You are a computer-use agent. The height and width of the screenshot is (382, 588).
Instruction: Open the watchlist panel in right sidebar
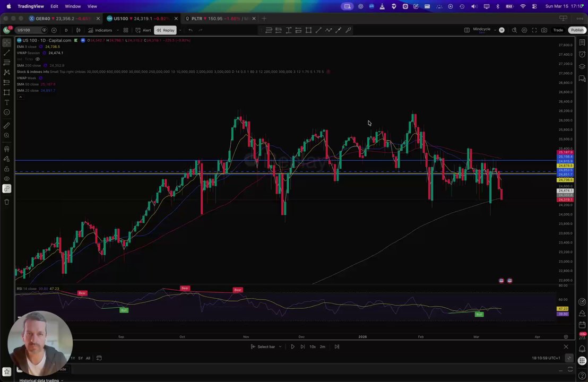pos(582,43)
